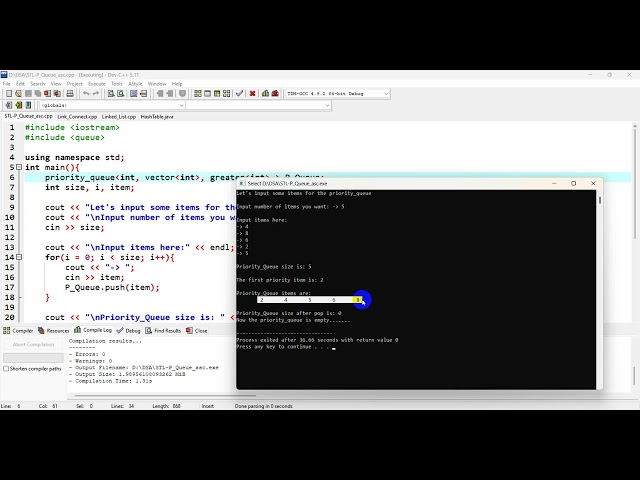Screen dimensions: 640x480
Task: Click the Goto function toolbar icon
Action: pyautogui.click(x=133, y=93)
